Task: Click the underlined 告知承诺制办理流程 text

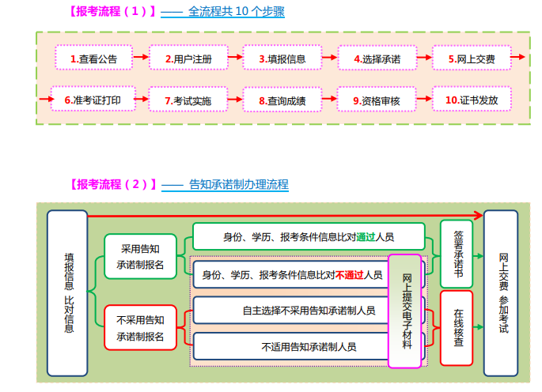Action: coord(238,184)
